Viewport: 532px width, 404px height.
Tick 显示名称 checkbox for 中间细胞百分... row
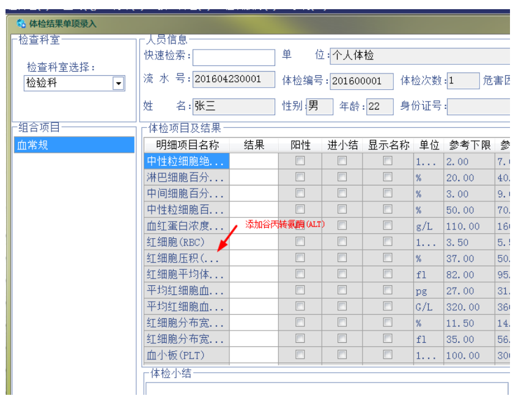388,193
